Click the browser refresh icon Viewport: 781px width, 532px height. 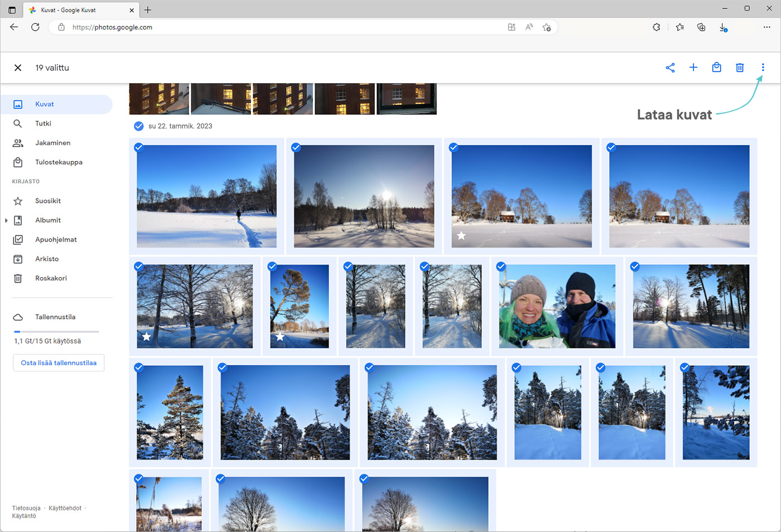[35, 27]
